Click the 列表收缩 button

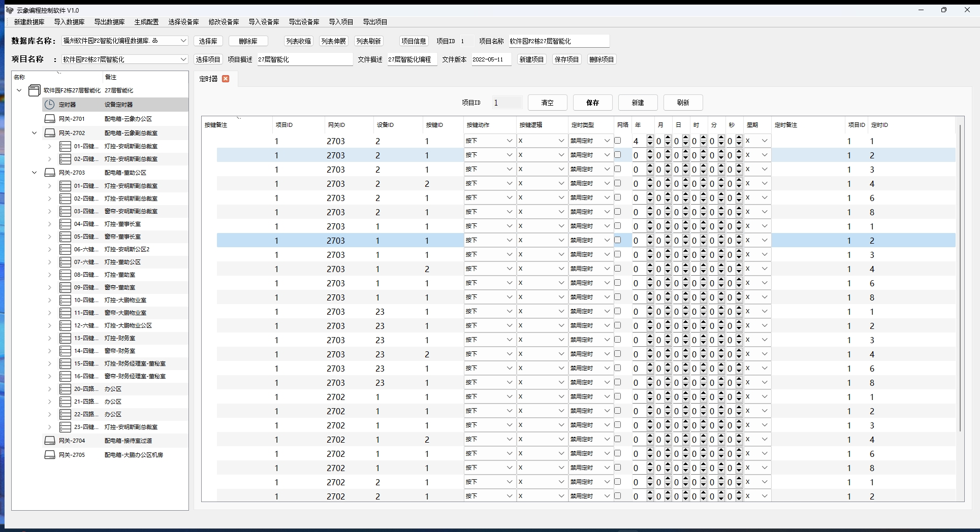[298, 41]
